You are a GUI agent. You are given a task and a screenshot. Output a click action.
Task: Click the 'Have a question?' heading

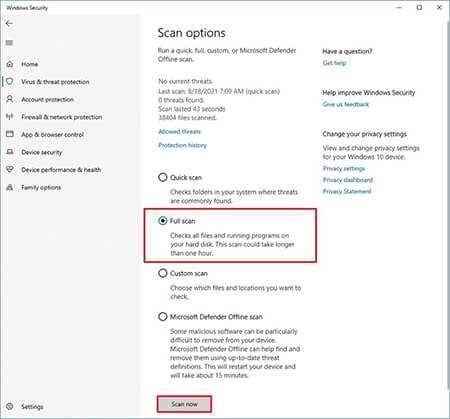point(347,51)
